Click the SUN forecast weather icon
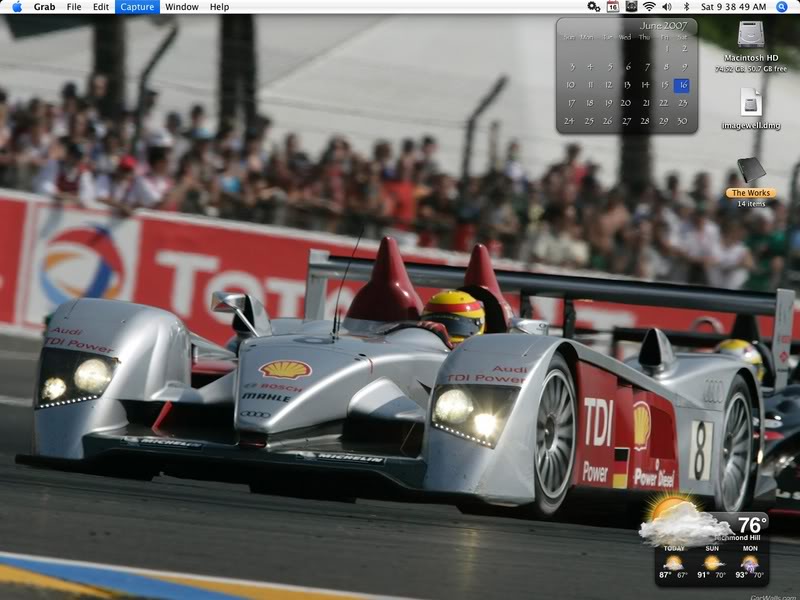 pos(712,563)
